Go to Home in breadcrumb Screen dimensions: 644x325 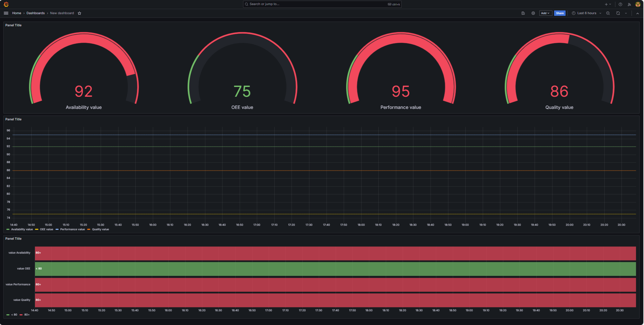(16, 13)
